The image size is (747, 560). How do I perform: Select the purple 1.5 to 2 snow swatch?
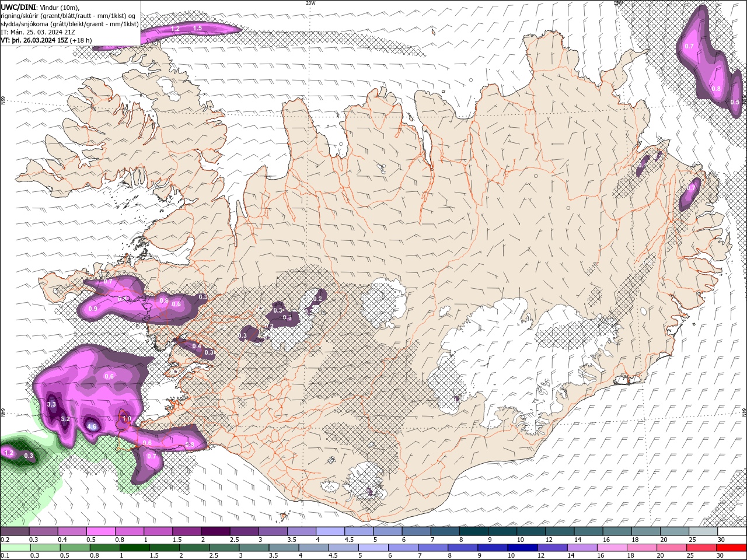click(187, 531)
